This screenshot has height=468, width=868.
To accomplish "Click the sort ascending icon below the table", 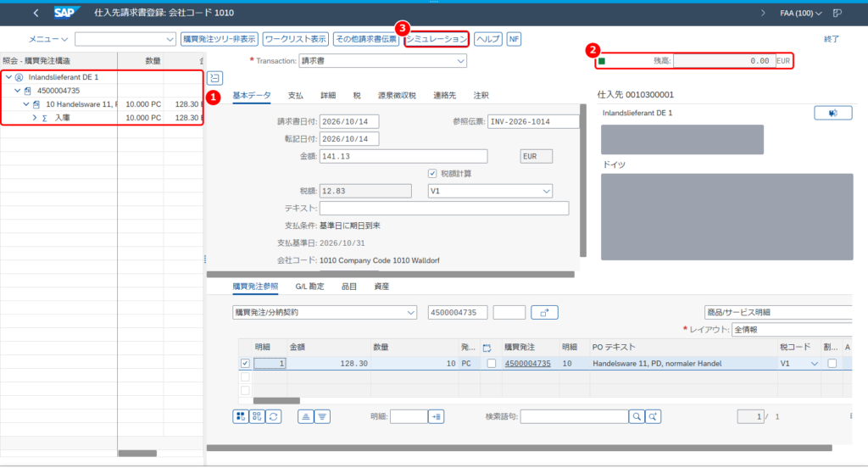I will click(305, 416).
